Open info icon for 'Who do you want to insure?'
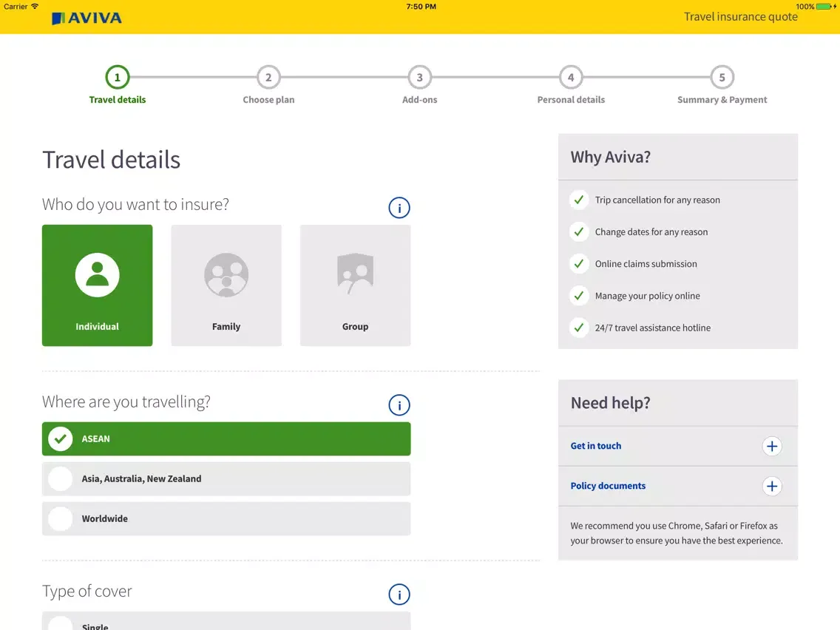The height and width of the screenshot is (630, 840). pos(399,208)
